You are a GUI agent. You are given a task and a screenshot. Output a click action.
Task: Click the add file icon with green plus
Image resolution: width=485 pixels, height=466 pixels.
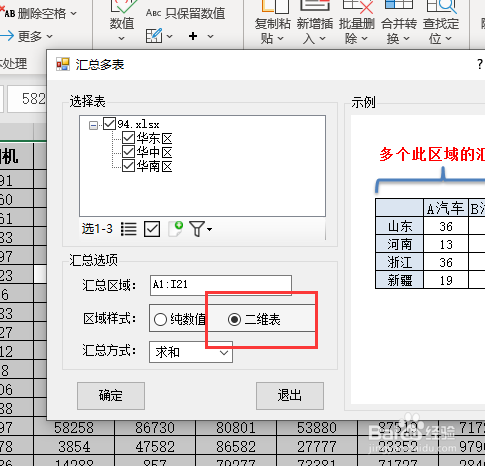point(175,229)
